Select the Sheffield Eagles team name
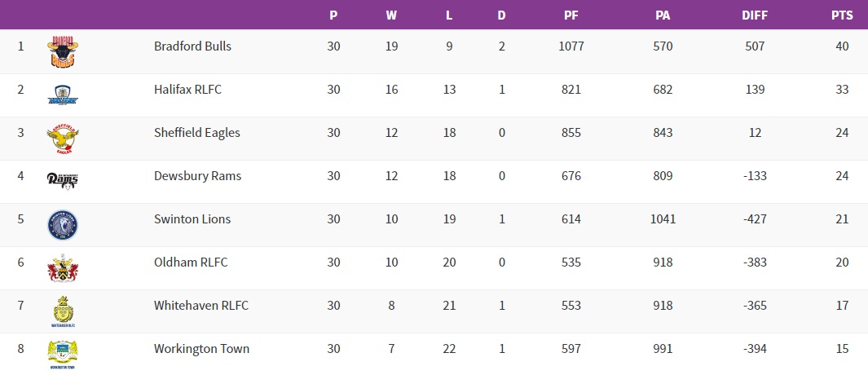The image size is (868, 375). (x=196, y=133)
